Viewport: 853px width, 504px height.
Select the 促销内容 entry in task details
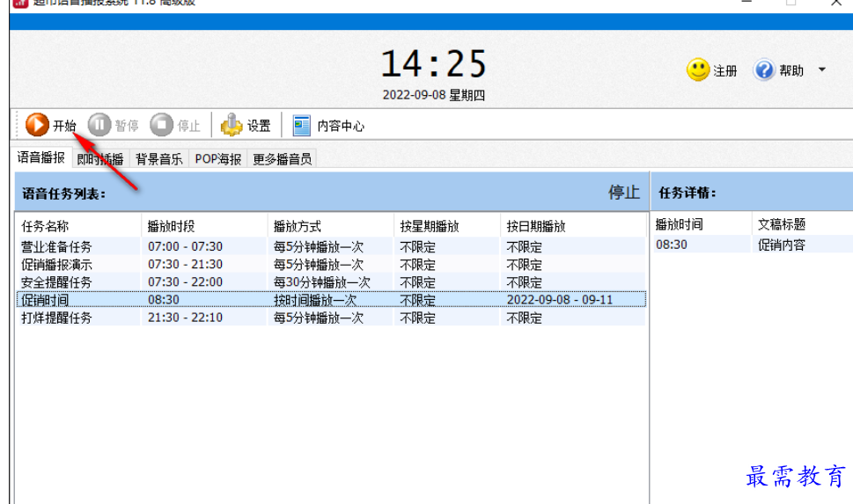click(781, 245)
